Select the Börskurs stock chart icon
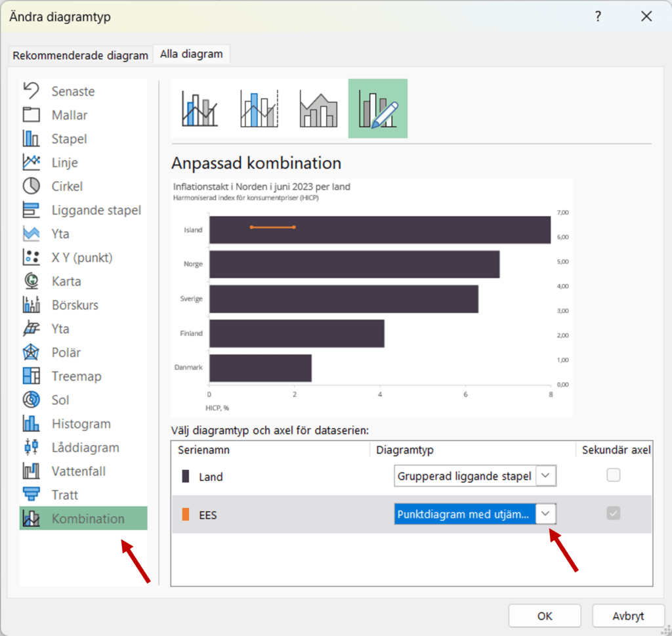This screenshot has height=636, width=672. click(x=31, y=305)
